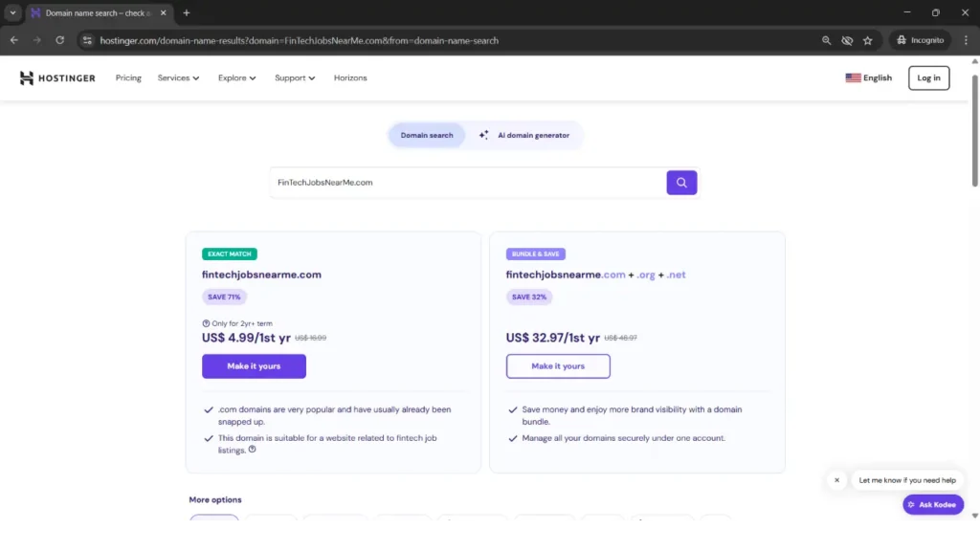
Task: Open a new tab with the plus button
Action: click(187, 12)
